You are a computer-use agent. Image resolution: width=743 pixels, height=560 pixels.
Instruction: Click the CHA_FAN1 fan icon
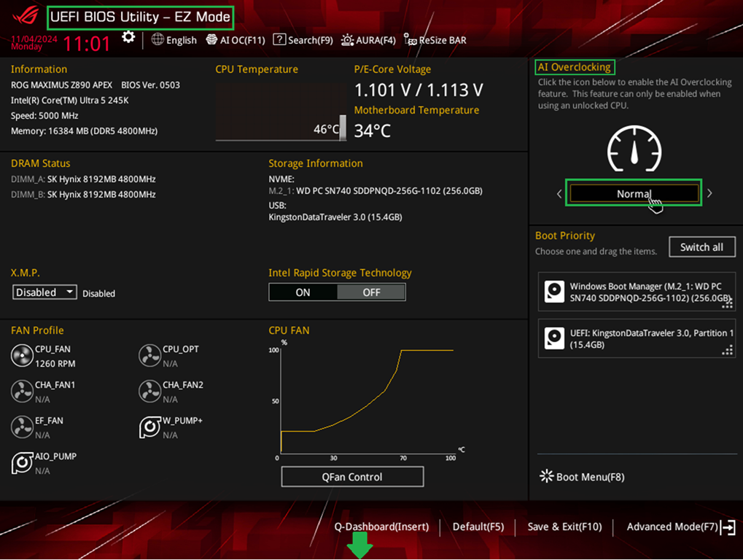pos(22,392)
